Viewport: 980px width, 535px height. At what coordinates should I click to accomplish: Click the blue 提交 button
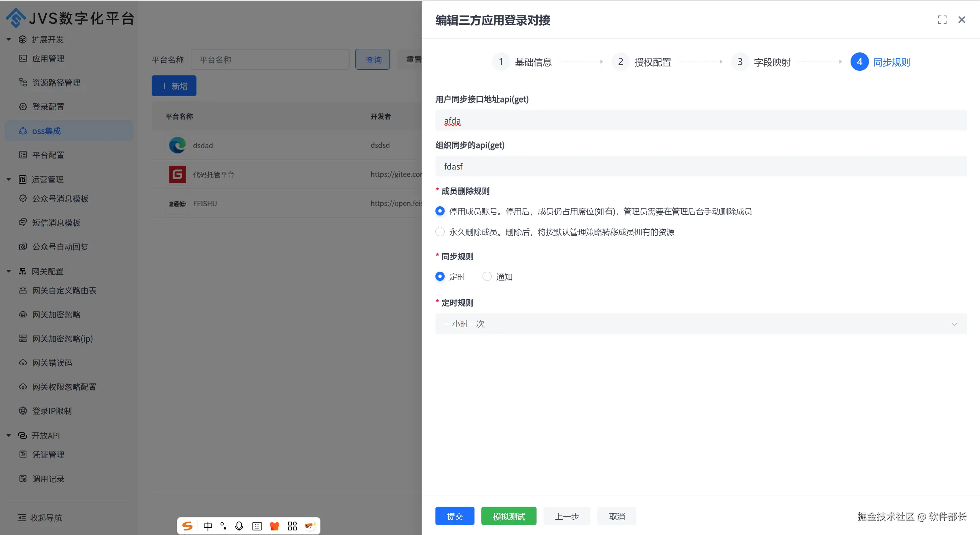[455, 516]
